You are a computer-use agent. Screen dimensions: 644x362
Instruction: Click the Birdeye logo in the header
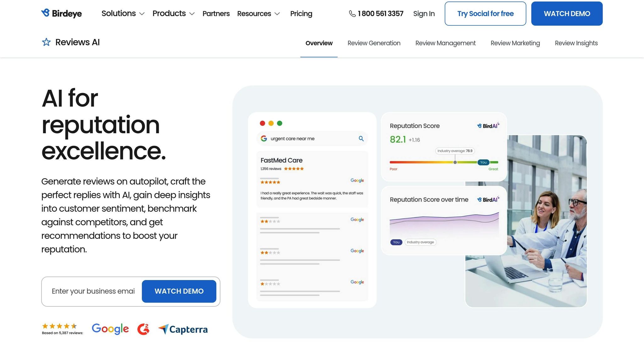(x=62, y=14)
